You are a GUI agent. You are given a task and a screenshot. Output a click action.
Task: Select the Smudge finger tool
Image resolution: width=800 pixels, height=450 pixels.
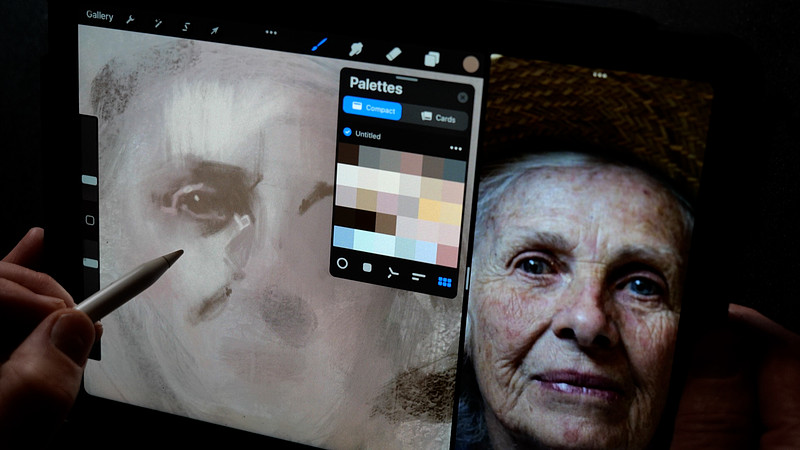(x=356, y=48)
